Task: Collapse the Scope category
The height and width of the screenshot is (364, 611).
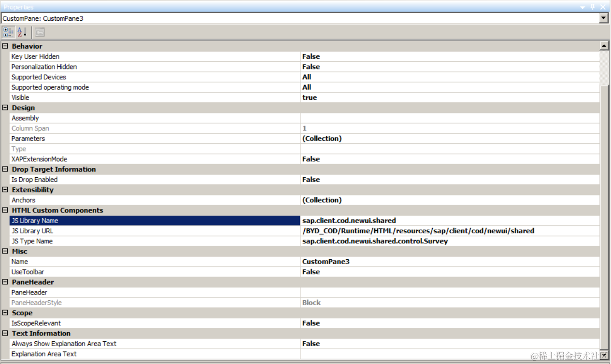Action: (6, 313)
